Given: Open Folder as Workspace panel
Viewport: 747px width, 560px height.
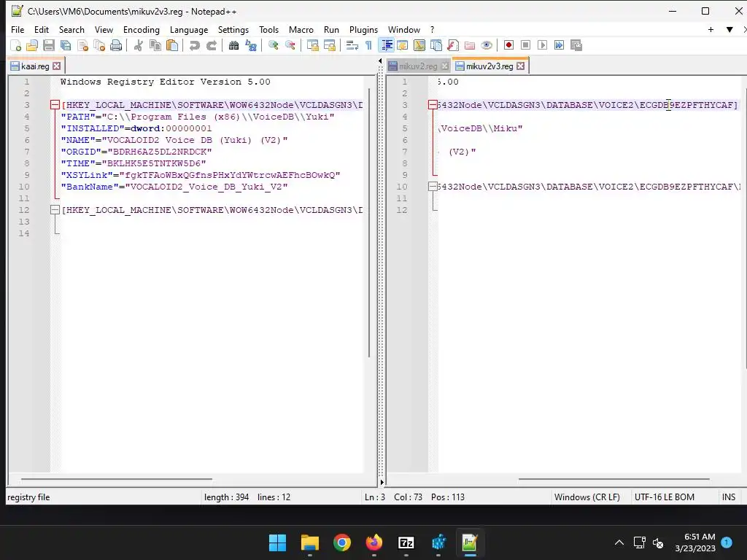Looking at the screenshot, I should pyautogui.click(x=470, y=45).
